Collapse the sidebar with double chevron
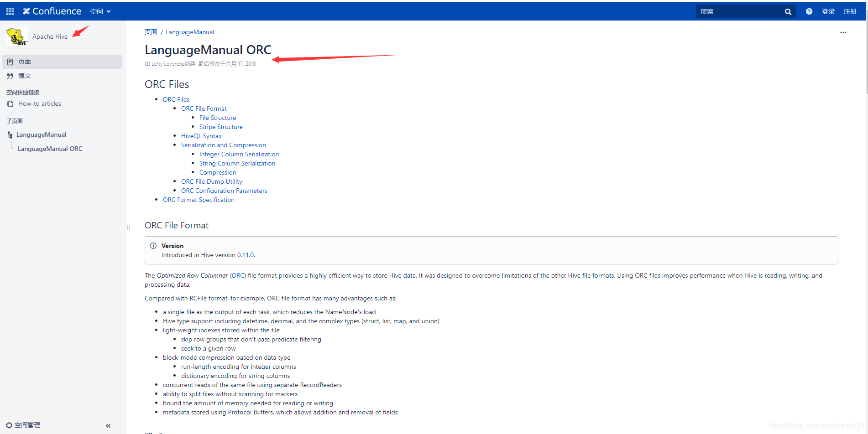This screenshot has width=868, height=434. point(108,426)
